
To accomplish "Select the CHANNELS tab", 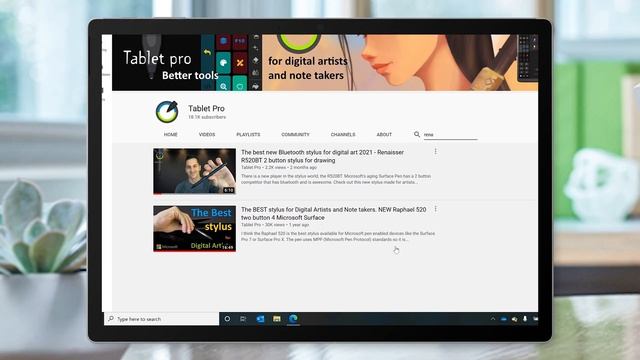I will pyautogui.click(x=343, y=134).
